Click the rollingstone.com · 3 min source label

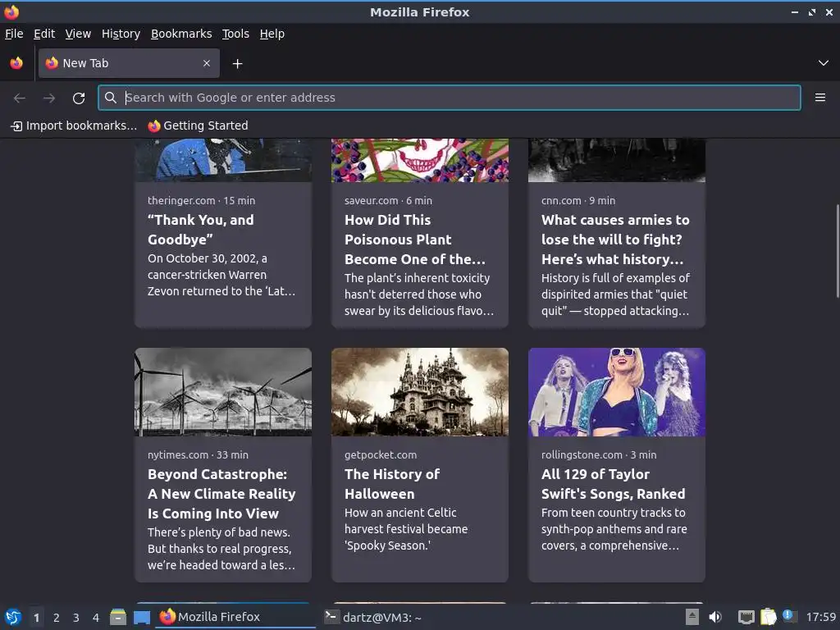tap(598, 454)
